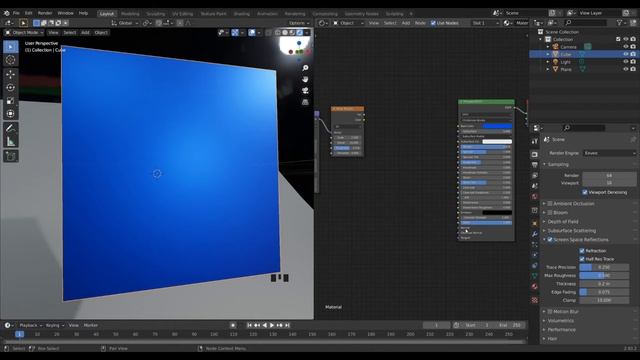The height and width of the screenshot is (360, 640).
Task: Open the timeline Playback menu
Action: tap(30, 325)
